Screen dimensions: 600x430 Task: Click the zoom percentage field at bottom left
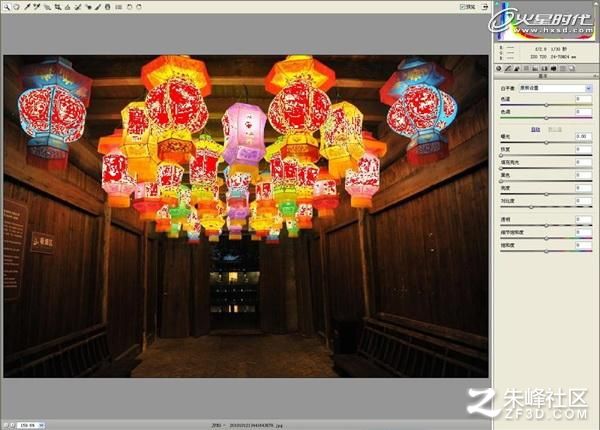28,425
